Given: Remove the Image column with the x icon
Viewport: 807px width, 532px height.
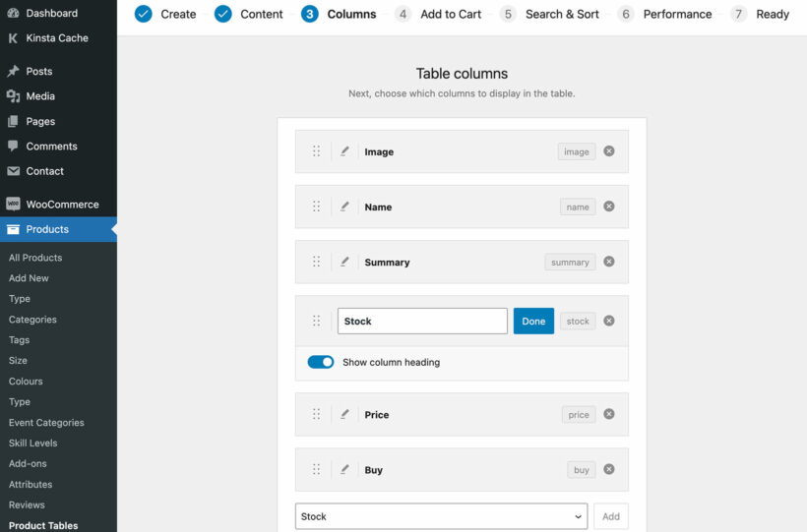Looking at the screenshot, I should click(x=609, y=151).
